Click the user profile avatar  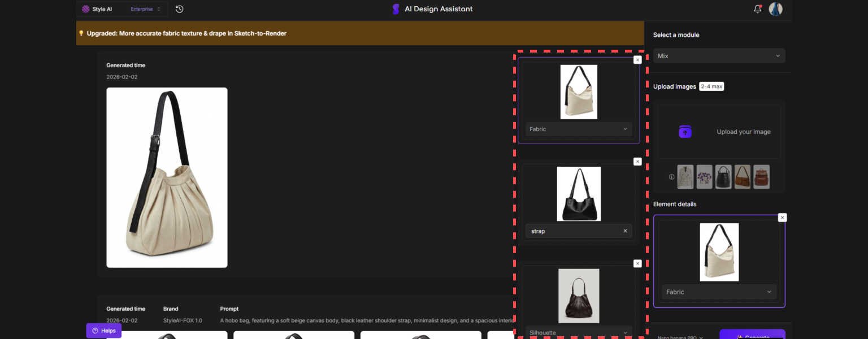(x=775, y=9)
